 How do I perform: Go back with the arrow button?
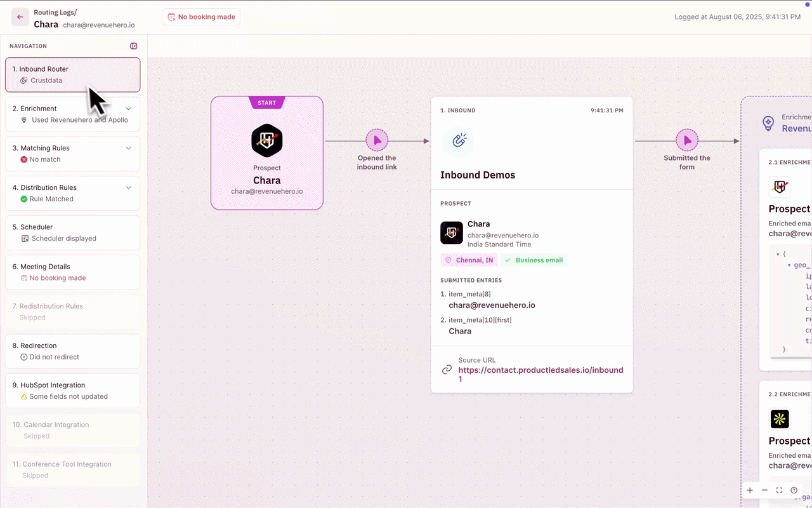(x=20, y=17)
